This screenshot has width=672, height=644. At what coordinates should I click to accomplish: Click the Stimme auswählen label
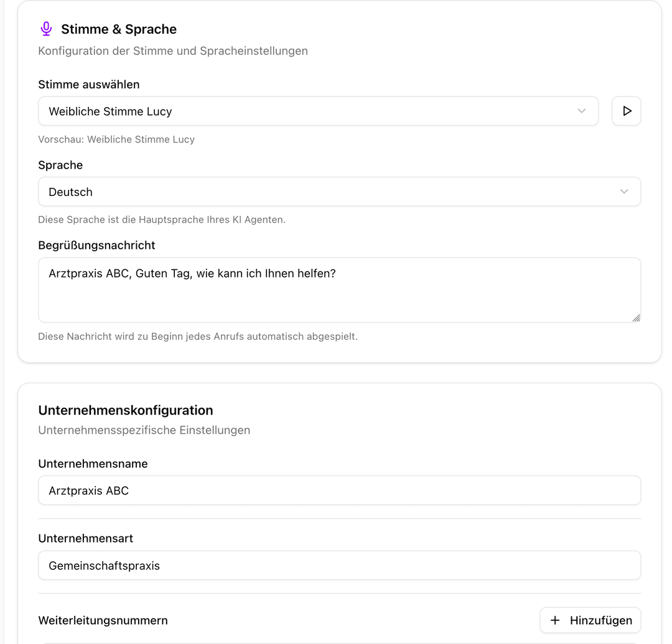click(x=88, y=85)
